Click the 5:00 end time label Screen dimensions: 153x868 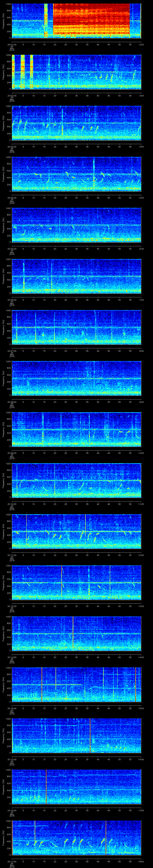click(x=141, y=197)
